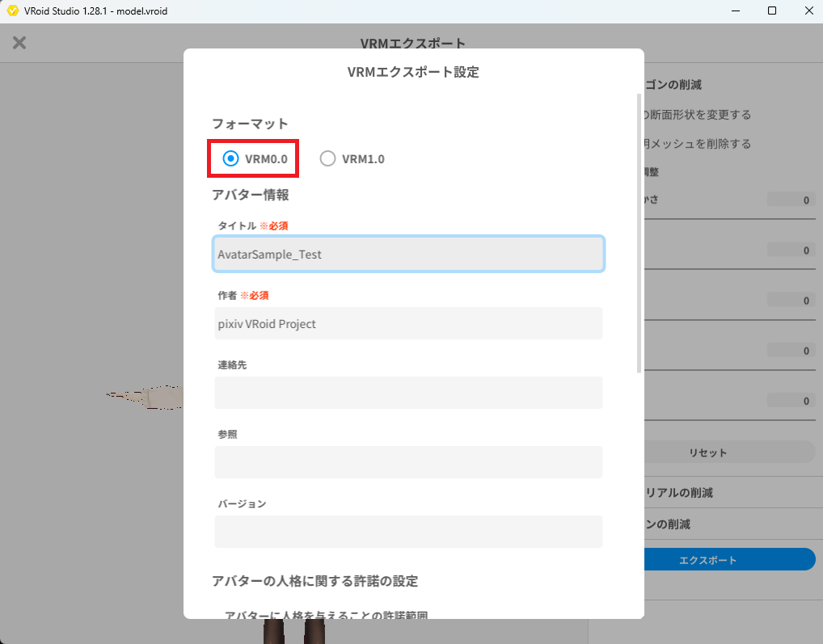Expand the リアルの削減 section
823x644 pixels.
(x=679, y=492)
